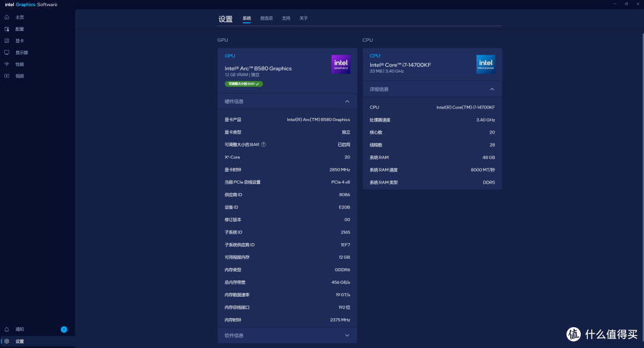Image resolution: width=644 pixels, height=348 pixels.
Task: Expand the 软件信息 section
Action: [x=347, y=335]
